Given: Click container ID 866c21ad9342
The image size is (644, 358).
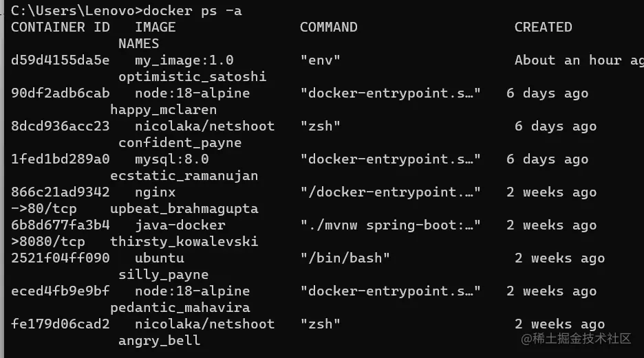Looking at the screenshot, I should pyautogui.click(x=60, y=192).
